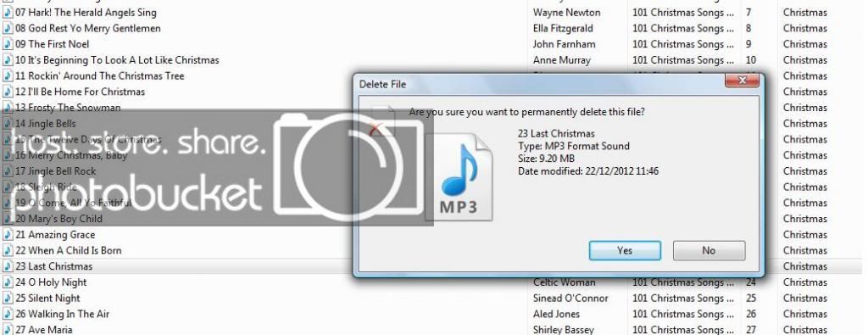Click artist Sinead O'Connor
The height and width of the screenshot is (335, 868).
570,298
